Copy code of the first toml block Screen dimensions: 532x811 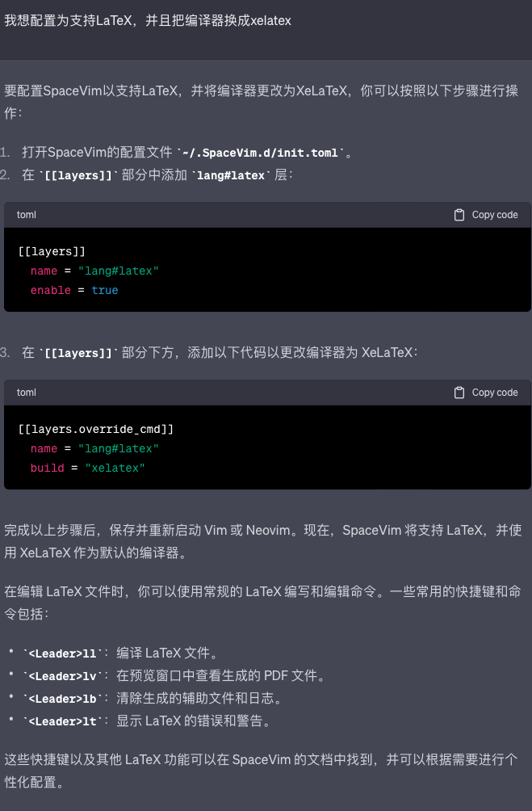point(486,215)
